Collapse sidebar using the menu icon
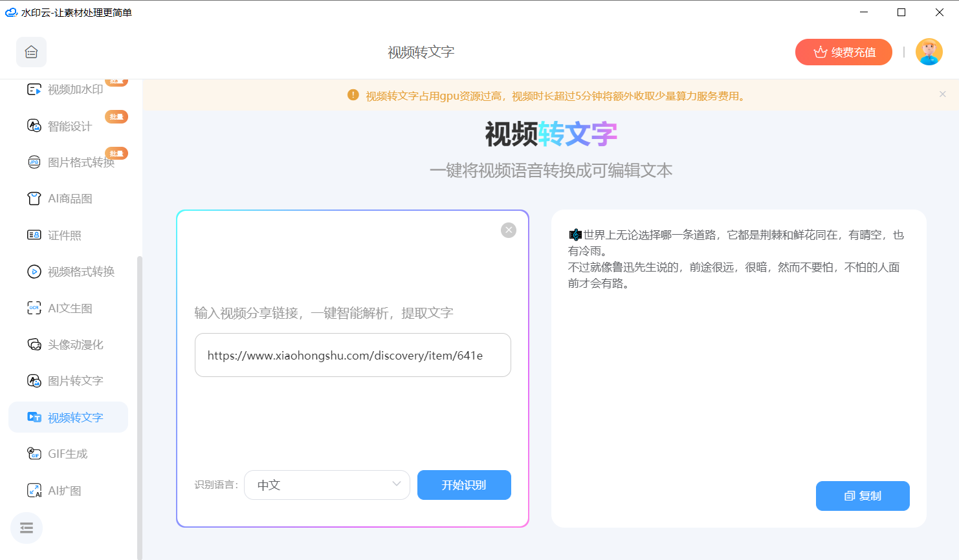 click(x=27, y=528)
